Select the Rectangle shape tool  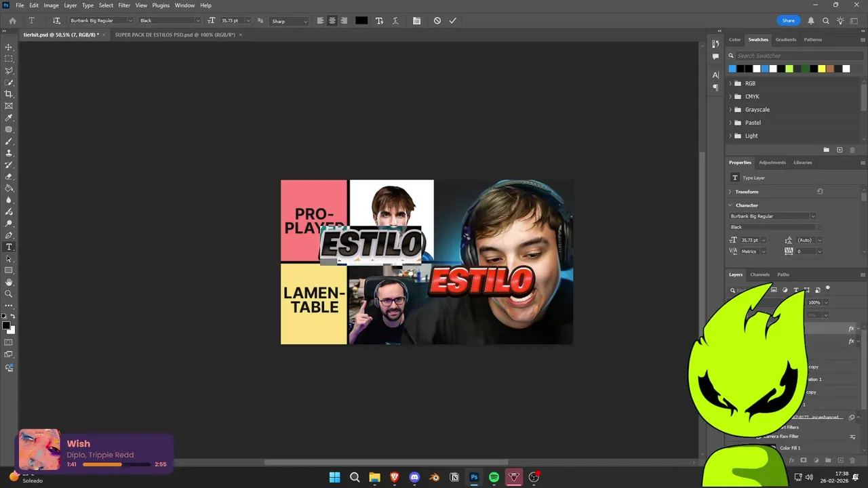(9, 270)
